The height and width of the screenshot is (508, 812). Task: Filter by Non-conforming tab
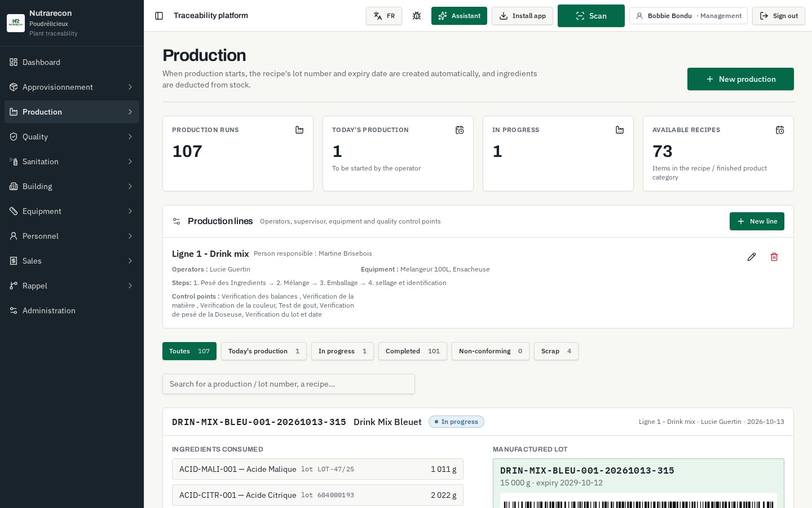[491, 351]
